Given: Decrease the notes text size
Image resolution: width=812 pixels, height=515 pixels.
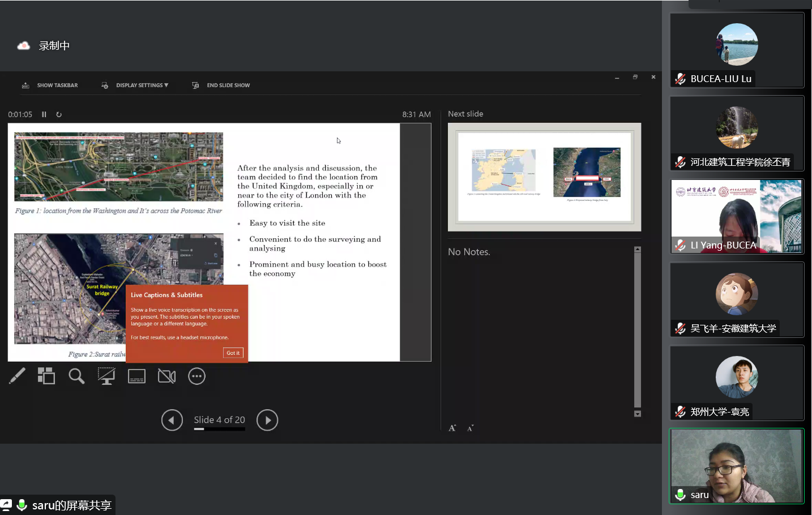Looking at the screenshot, I should pos(470,428).
